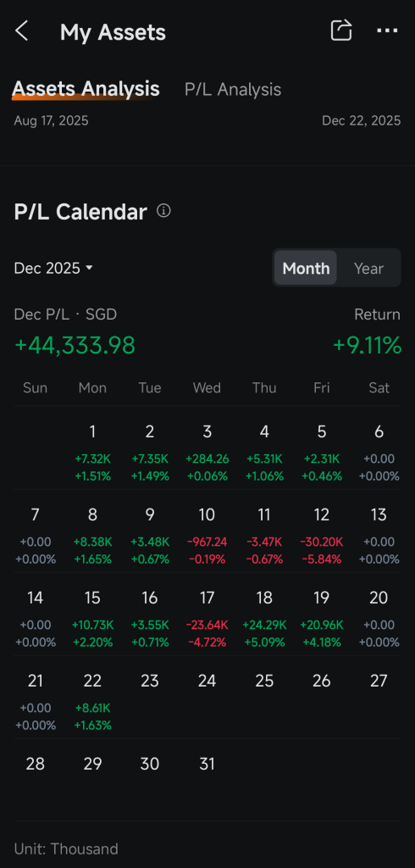Viewport: 415px width, 868px height.
Task: Tap the Dec 22, 2025 end date
Action: 362,120
